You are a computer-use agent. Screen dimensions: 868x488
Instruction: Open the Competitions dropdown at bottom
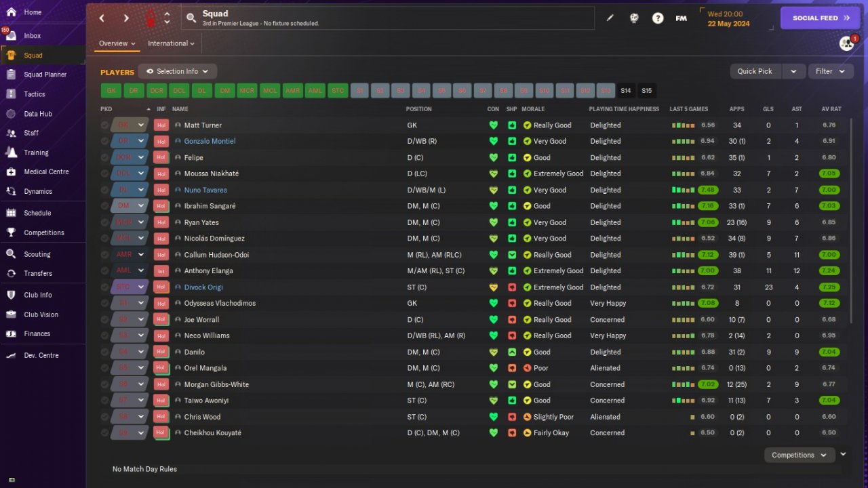[x=800, y=455]
